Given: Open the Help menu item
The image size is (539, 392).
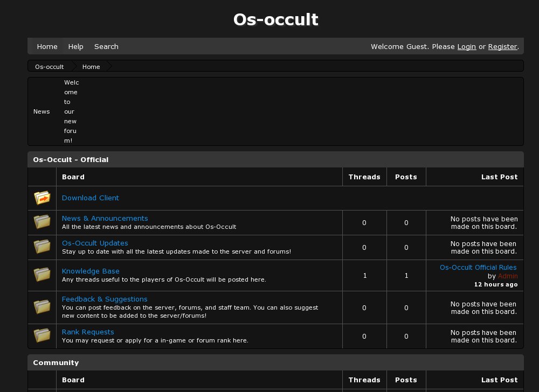Looking at the screenshot, I should tap(75, 46).
